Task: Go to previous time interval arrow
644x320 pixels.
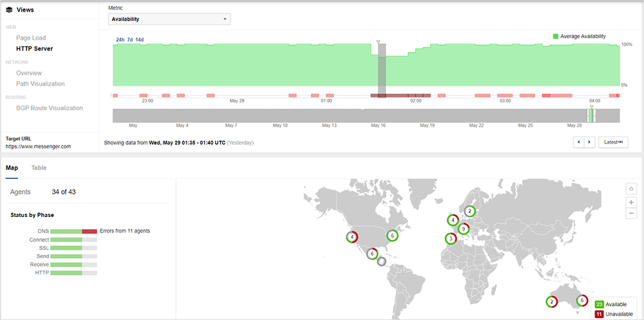Action: pos(578,142)
